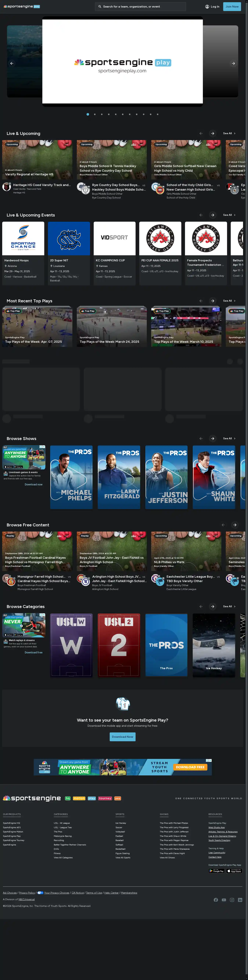
Task: Click the Download Now button
Action: (123, 737)
